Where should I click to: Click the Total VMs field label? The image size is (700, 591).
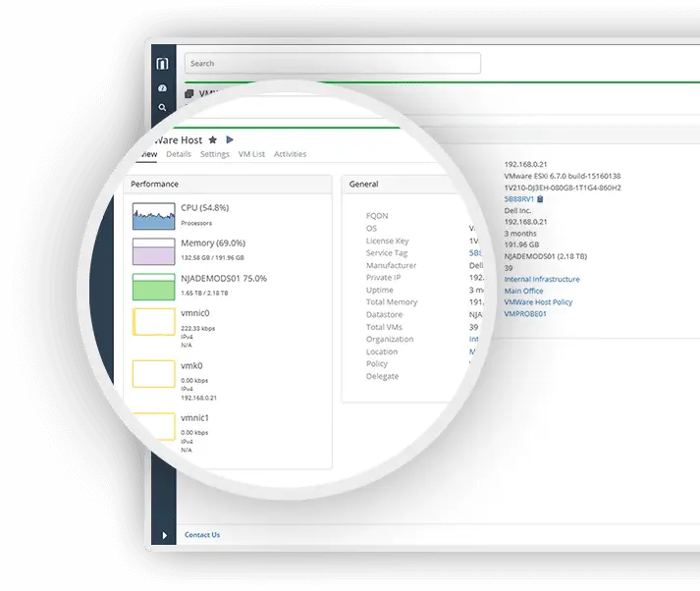click(385, 327)
